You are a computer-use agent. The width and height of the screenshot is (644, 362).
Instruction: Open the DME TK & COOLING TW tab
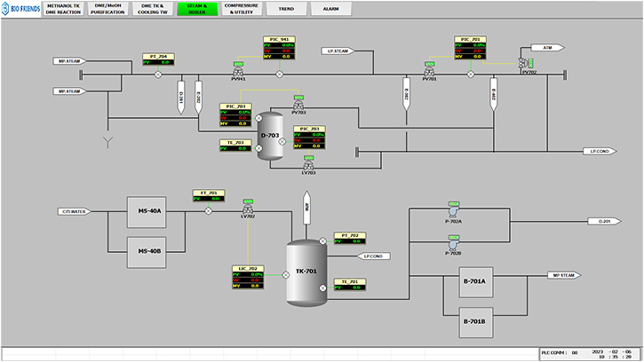point(153,9)
